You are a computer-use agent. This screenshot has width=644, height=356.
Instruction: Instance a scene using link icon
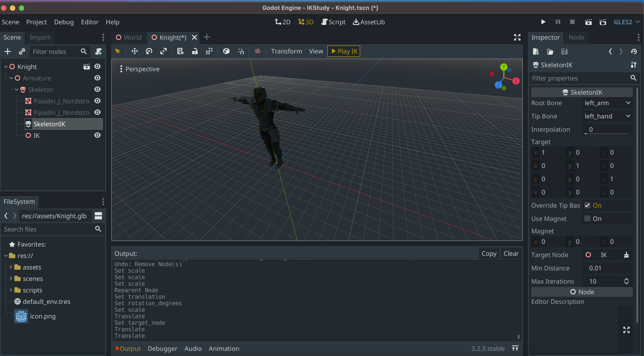pos(22,51)
